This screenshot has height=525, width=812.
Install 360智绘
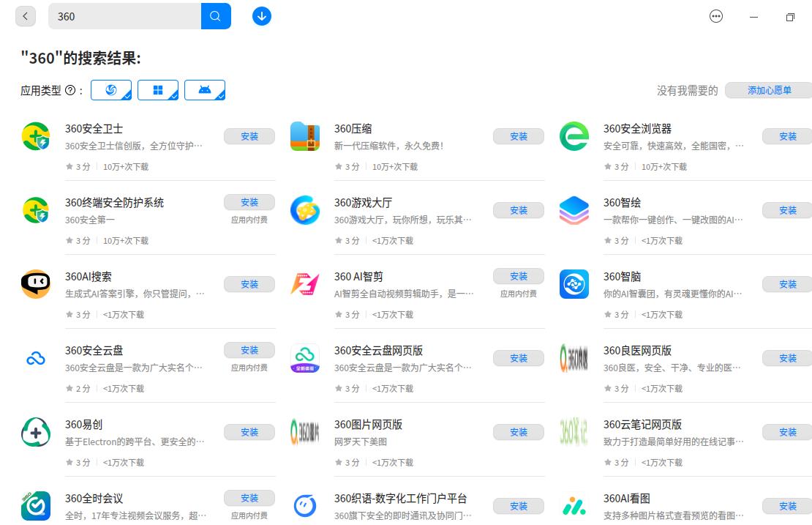[787, 210]
